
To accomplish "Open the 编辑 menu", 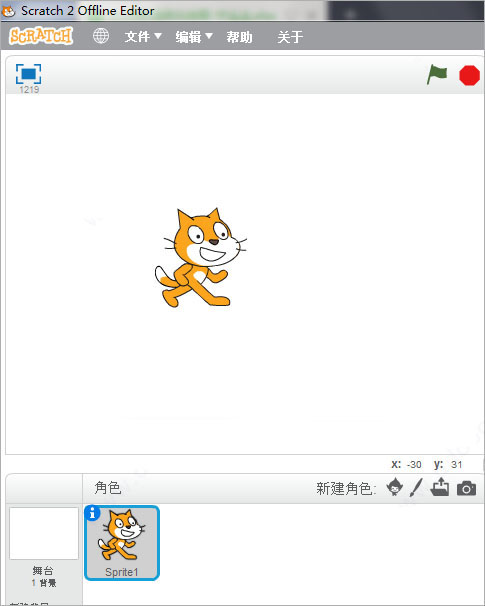I will tap(194, 37).
